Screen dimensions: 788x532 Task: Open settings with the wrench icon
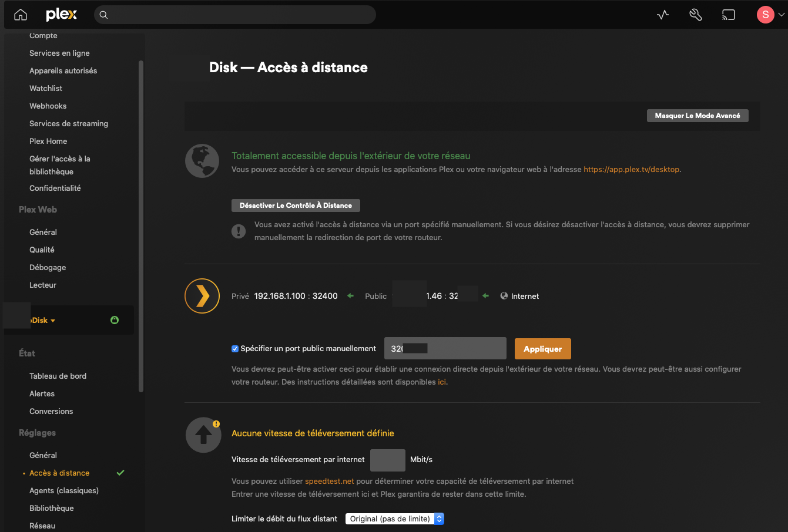[x=696, y=15]
